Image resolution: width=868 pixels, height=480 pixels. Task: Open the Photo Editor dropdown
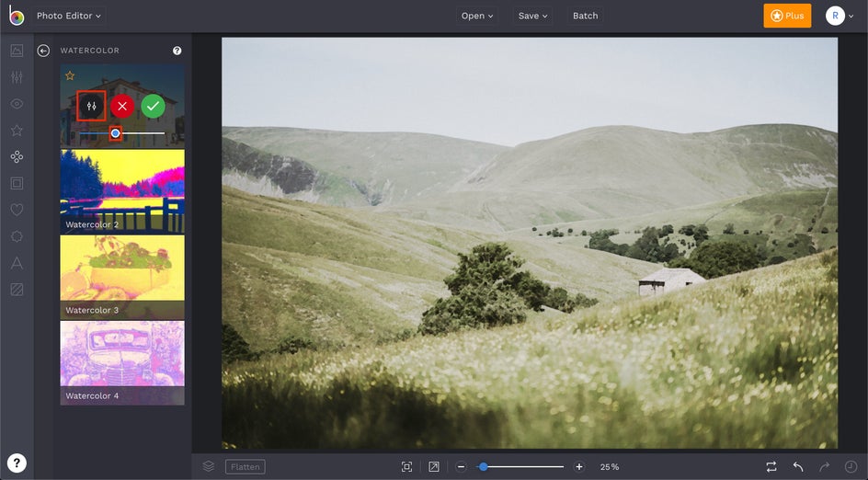(x=69, y=16)
